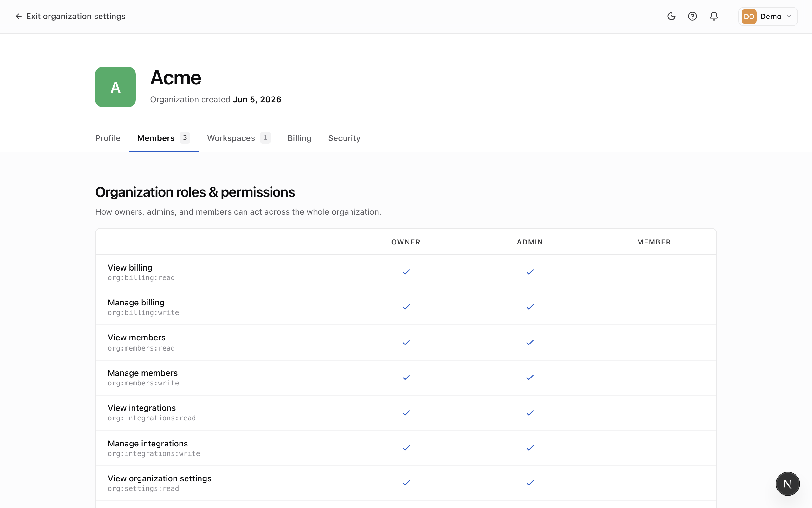The width and height of the screenshot is (812, 508).
Task: Click the ADMIN column header
Action: pyautogui.click(x=530, y=242)
